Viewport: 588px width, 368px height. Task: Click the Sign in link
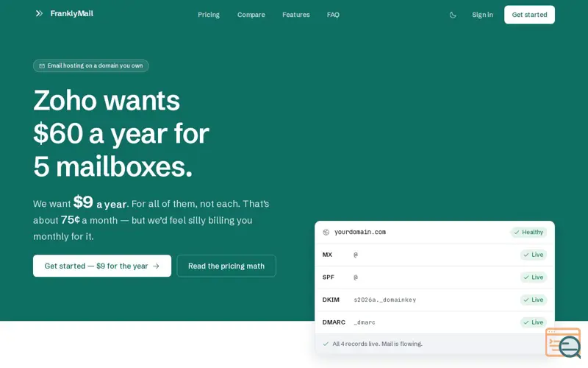(x=482, y=15)
